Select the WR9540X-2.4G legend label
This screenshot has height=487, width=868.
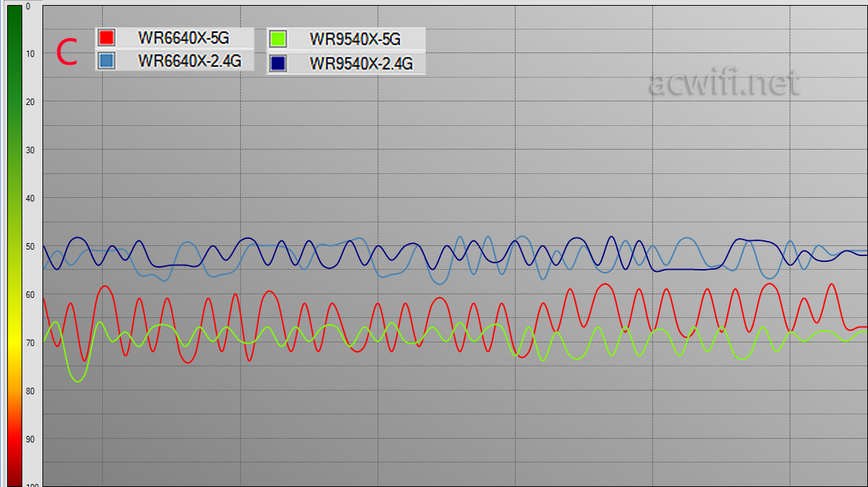click(361, 63)
